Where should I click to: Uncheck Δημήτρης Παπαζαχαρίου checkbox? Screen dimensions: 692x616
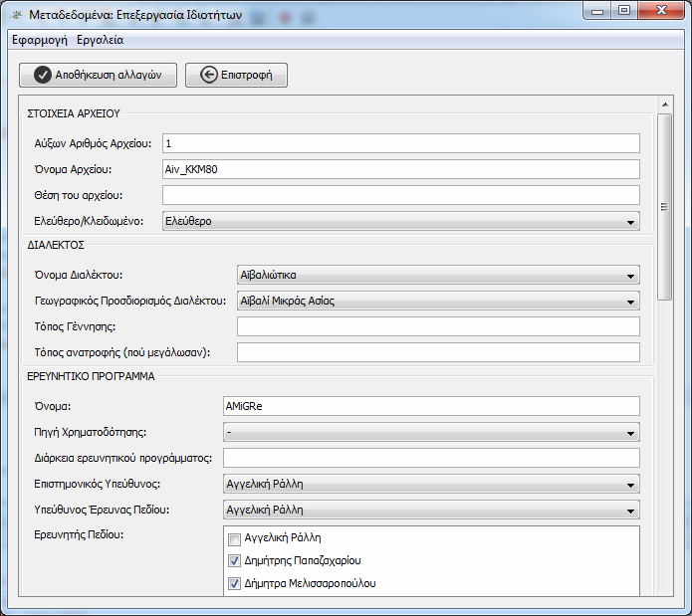click(x=234, y=561)
